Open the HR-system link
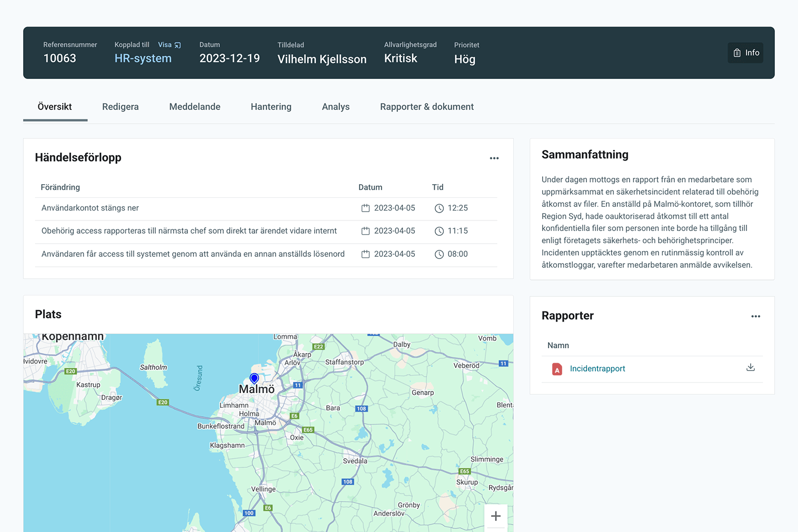The height and width of the screenshot is (532, 798). (143, 58)
